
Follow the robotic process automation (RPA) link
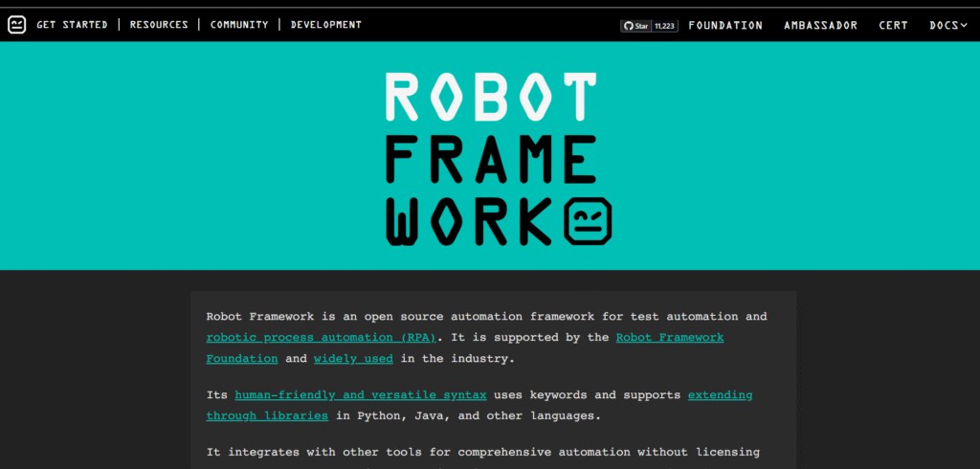[x=322, y=338]
